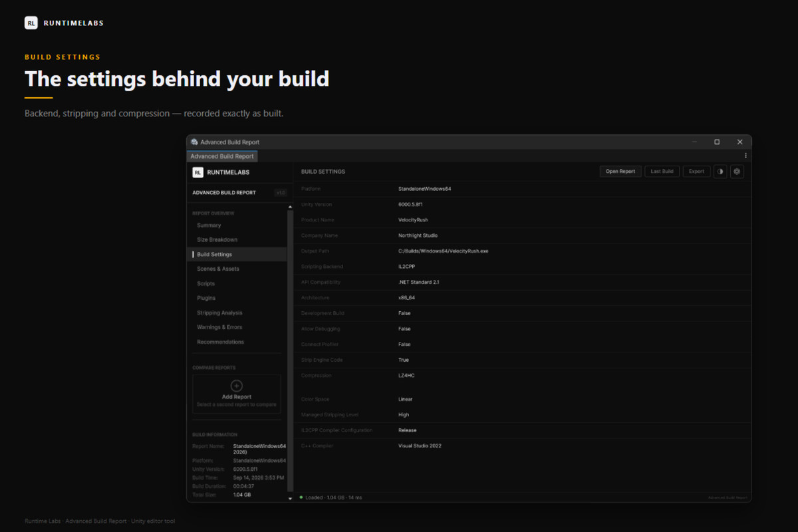
Task: Click the Runtimelabs RL logo at page top
Action: [31, 23]
